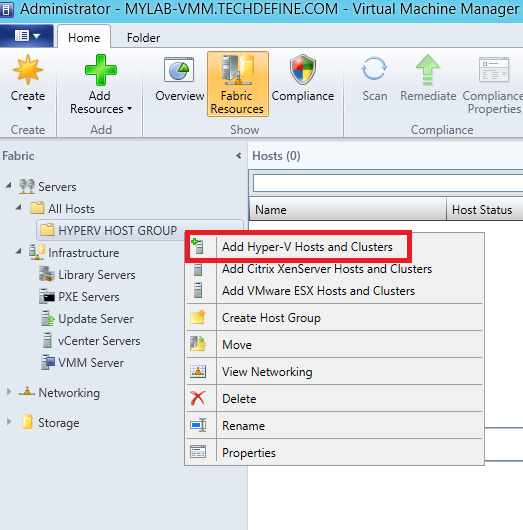Select the All Hosts tree label
The image size is (523, 530).
coord(71,209)
